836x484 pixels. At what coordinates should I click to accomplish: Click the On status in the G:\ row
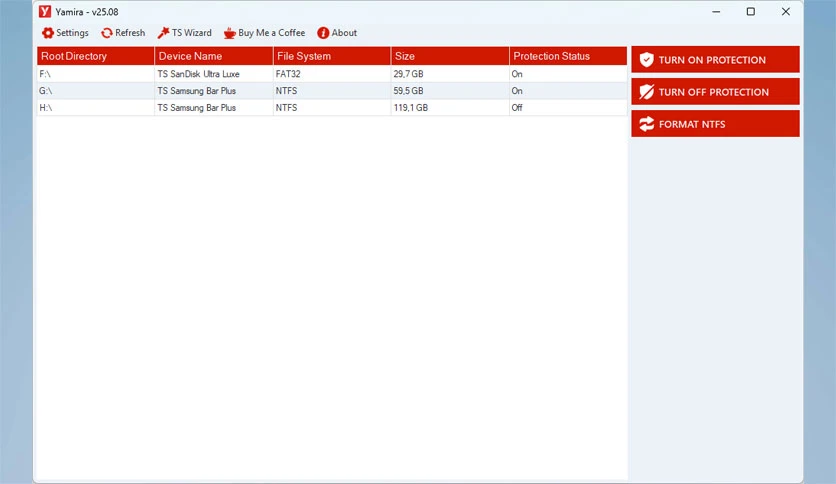(517, 91)
